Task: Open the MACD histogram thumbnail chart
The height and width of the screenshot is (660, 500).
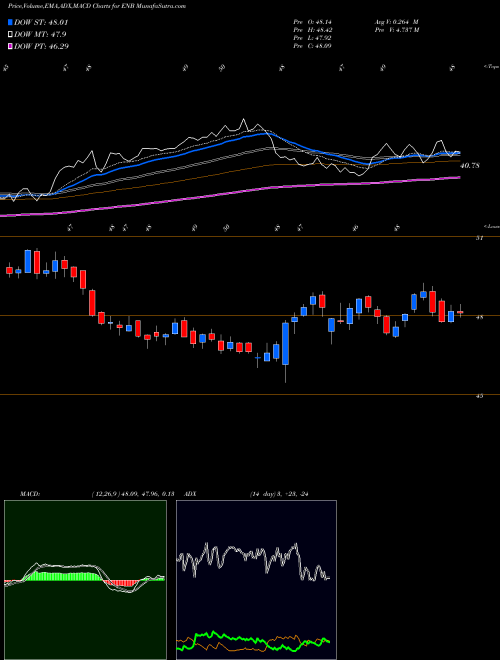Action: click(85, 580)
